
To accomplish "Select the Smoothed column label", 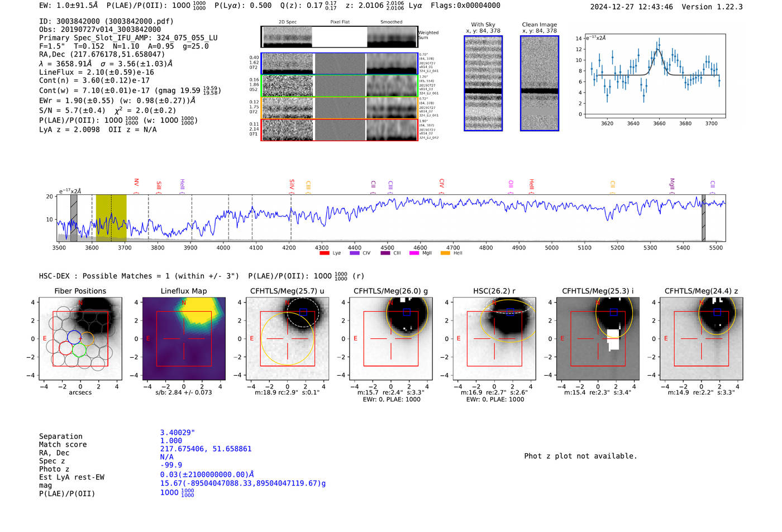I will pyautogui.click(x=391, y=22).
